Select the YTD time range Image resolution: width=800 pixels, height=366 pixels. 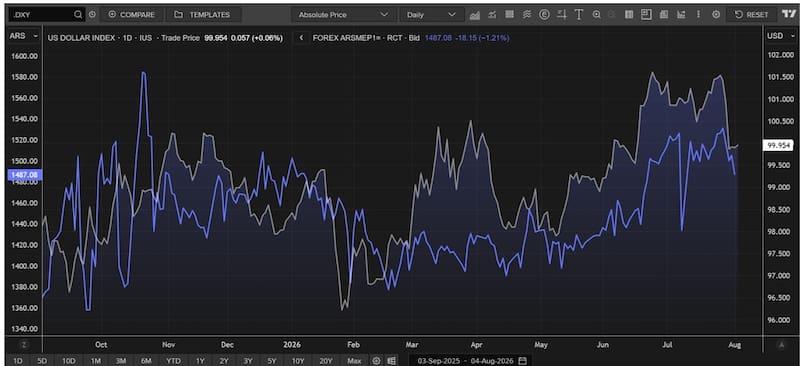(x=173, y=360)
